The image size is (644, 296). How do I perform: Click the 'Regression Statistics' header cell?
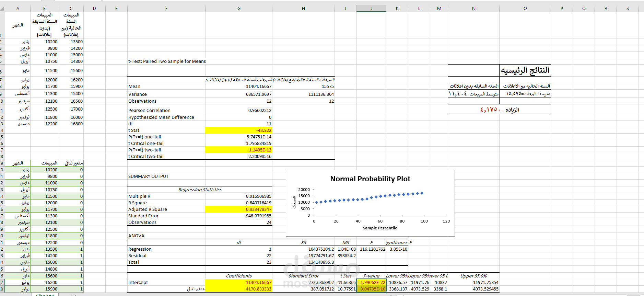pos(200,190)
